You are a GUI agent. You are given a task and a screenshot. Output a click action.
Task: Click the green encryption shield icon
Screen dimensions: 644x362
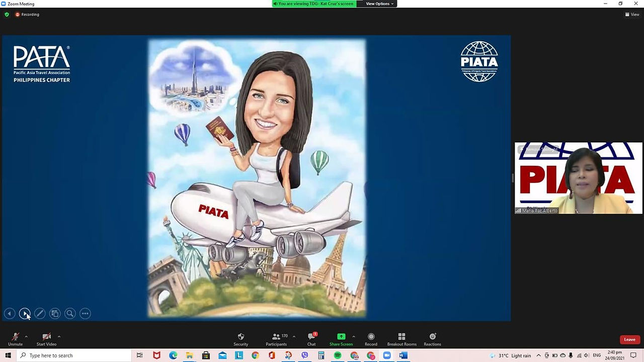coord(7,15)
